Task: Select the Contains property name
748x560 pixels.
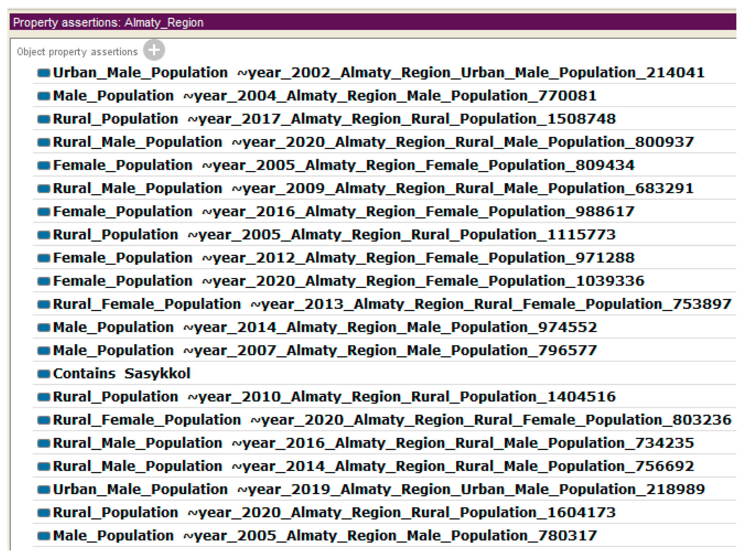Action: tap(84, 374)
